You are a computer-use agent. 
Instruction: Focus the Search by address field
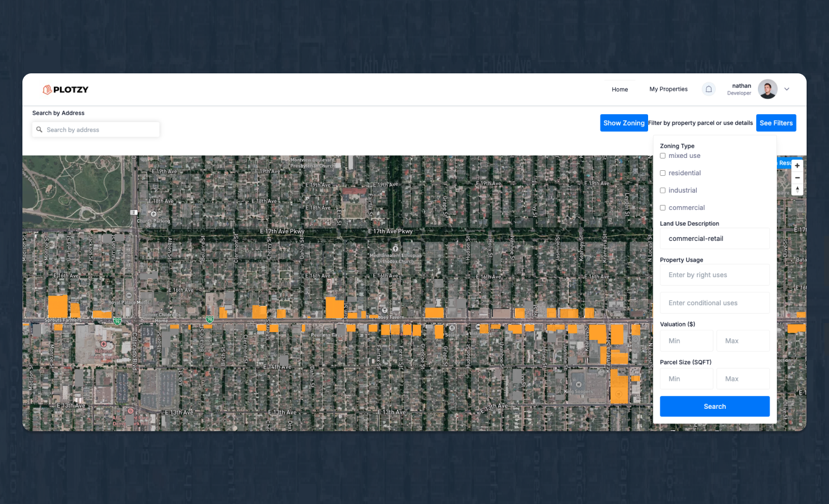(x=101, y=130)
